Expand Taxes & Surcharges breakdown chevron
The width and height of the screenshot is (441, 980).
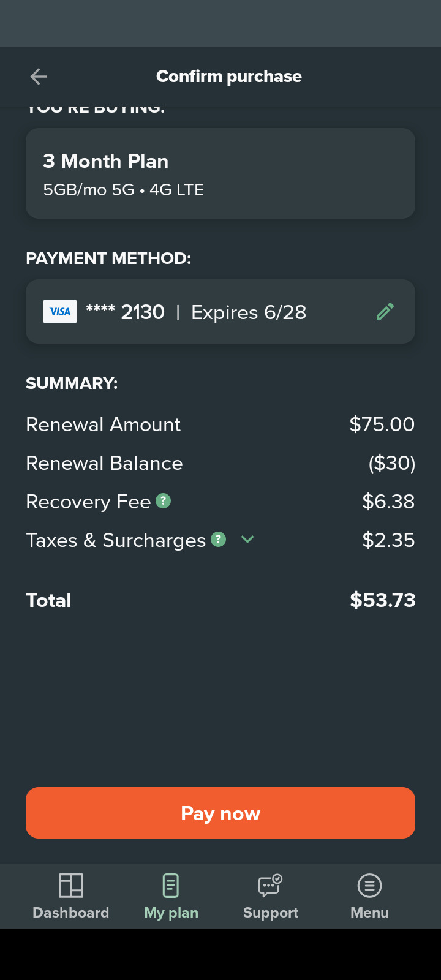pos(247,540)
